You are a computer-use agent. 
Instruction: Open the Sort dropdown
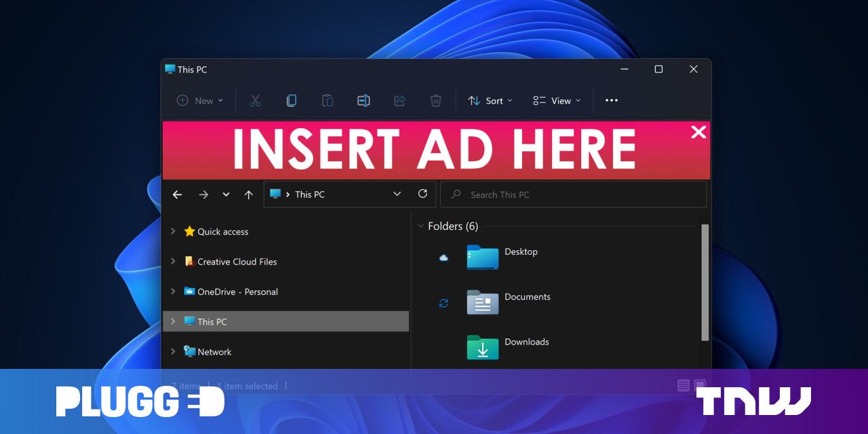pos(490,100)
